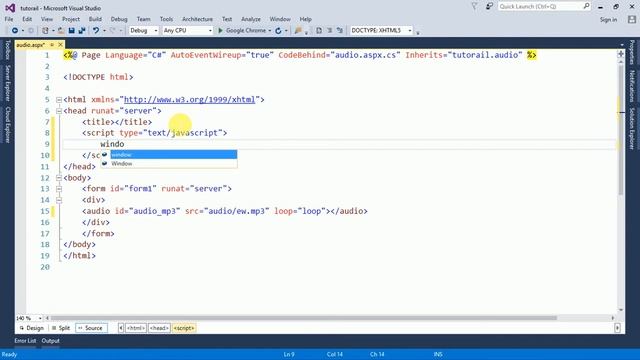Collapse the head element at line 6
640x360 pixels.
coord(59,111)
